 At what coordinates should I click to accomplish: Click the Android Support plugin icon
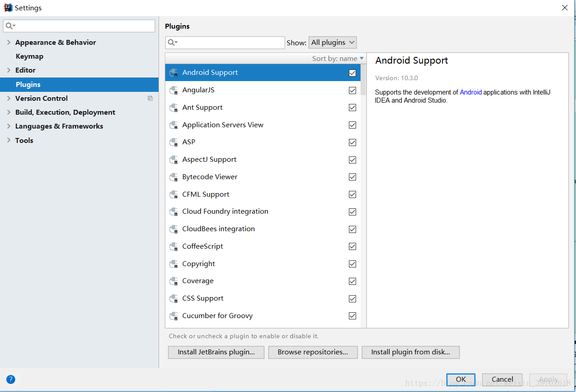pyautogui.click(x=174, y=73)
